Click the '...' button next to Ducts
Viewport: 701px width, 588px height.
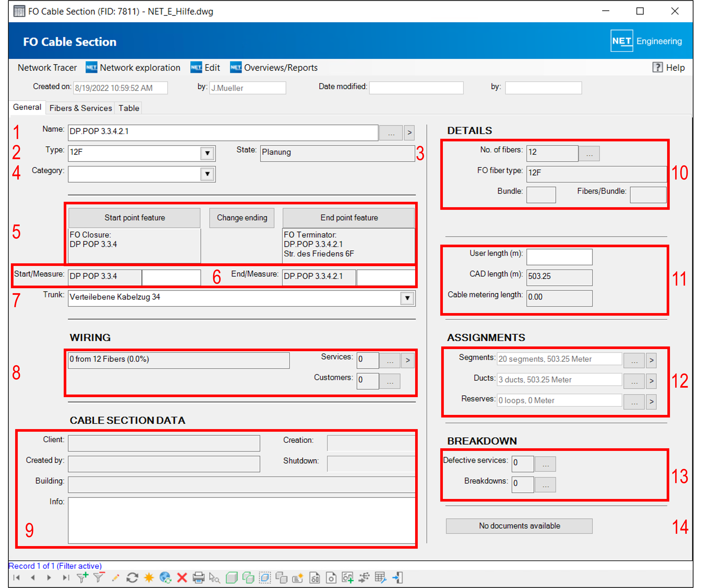[634, 381]
